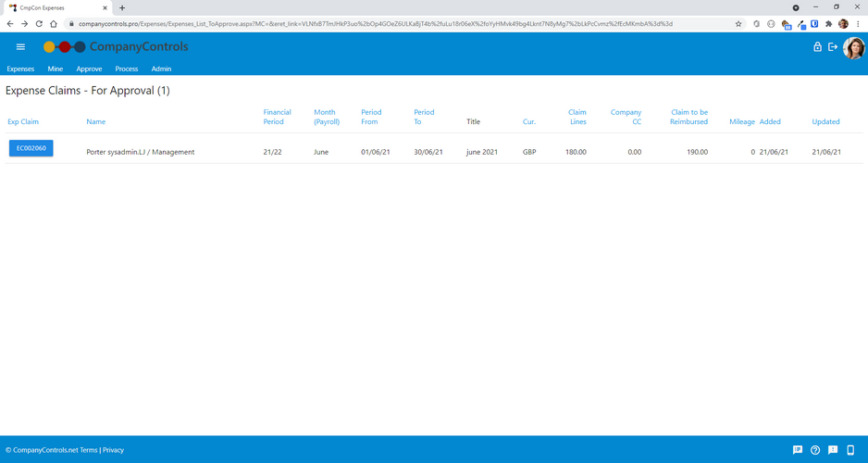Screen dimensions: 868x463
Task: Open the hamburger navigation menu
Action: 20,47
